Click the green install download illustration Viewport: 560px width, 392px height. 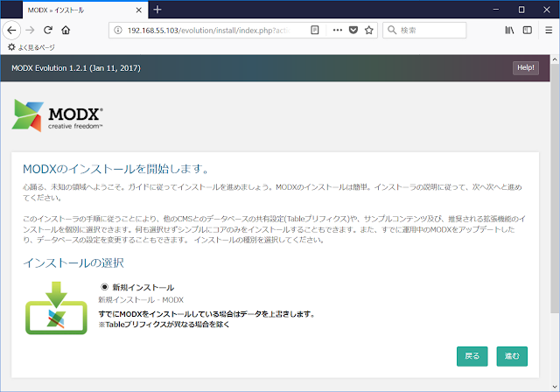(56, 308)
